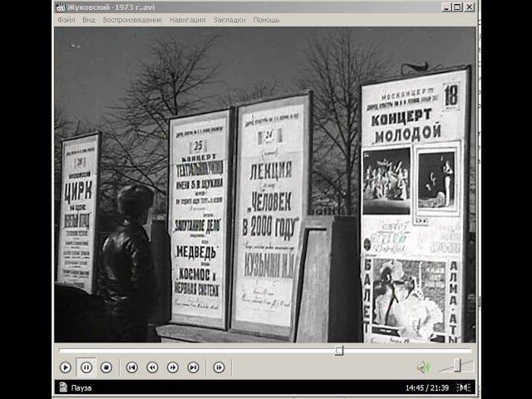Click the status bar file icon
This screenshot has width=532, height=399.
[63, 387]
